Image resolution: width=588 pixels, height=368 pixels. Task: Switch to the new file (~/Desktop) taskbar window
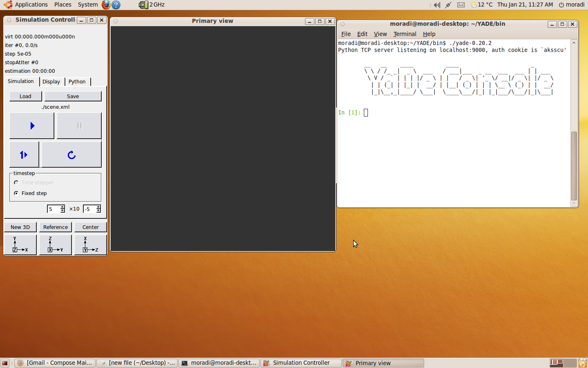(137, 363)
